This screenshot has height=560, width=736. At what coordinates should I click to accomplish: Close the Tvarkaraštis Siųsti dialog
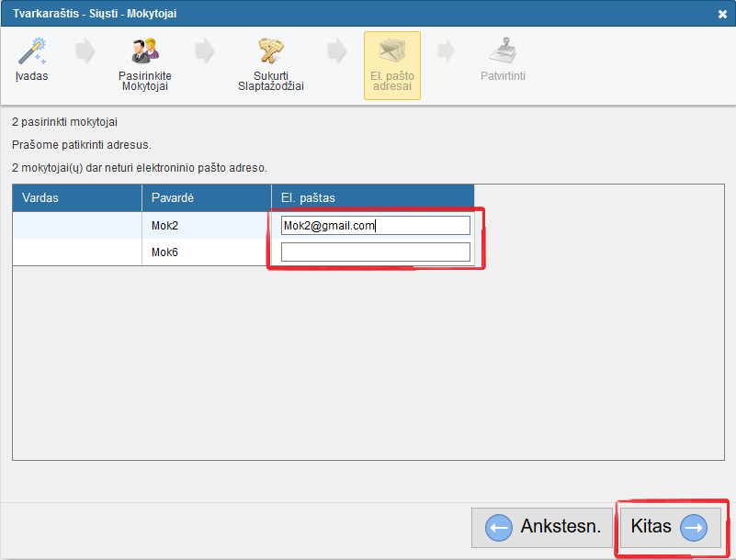pyautogui.click(x=721, y=14)
